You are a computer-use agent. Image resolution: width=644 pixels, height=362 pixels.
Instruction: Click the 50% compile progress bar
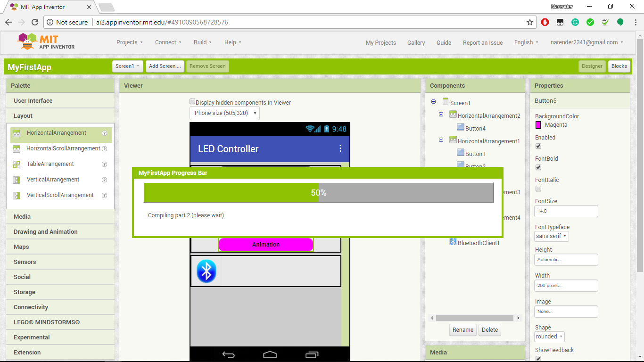pos(319,193)
